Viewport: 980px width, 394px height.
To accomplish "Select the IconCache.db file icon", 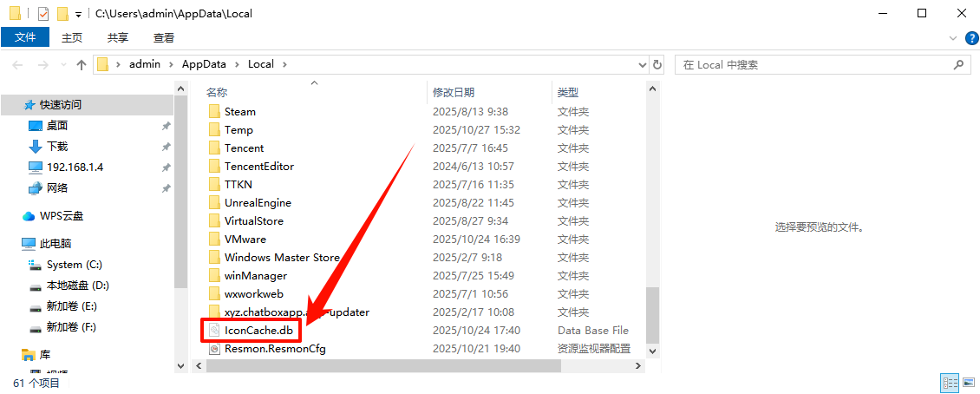I will coord(214,330).
